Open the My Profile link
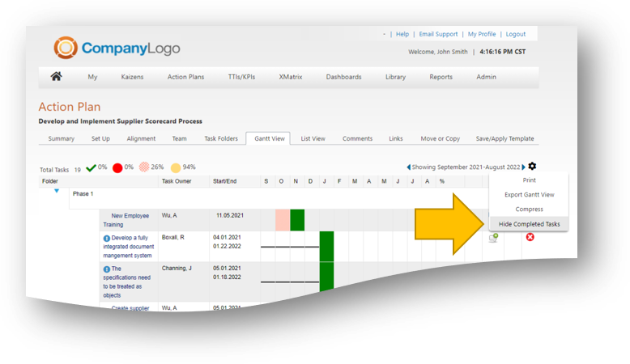This screenshot has width=630, height=364. [482, 34]
